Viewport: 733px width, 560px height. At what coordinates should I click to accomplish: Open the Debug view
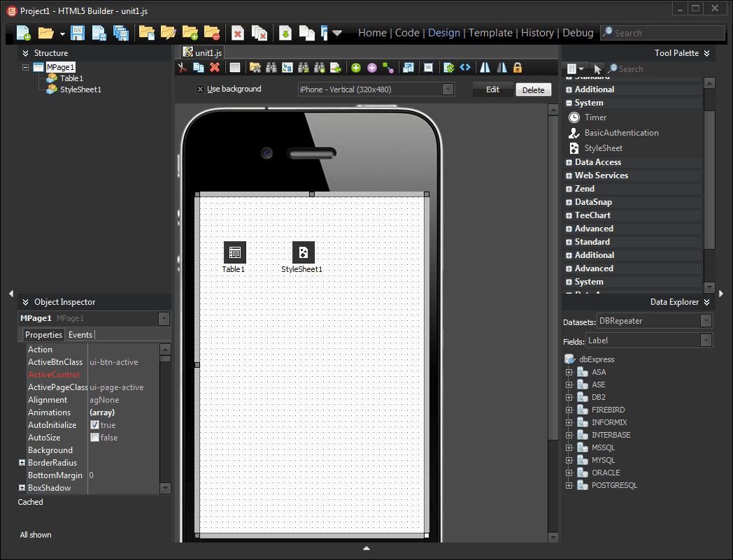pos(578,33)
